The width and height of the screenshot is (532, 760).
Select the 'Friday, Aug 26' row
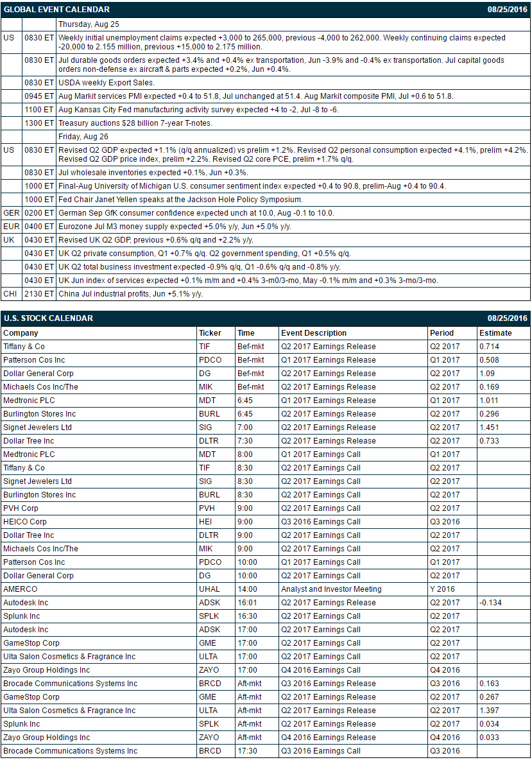click(266, 137)
